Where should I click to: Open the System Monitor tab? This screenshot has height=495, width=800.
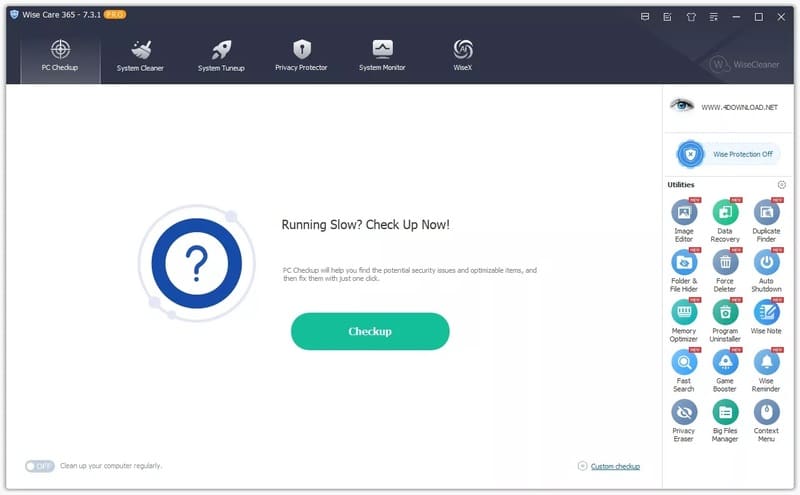(382, 56)
